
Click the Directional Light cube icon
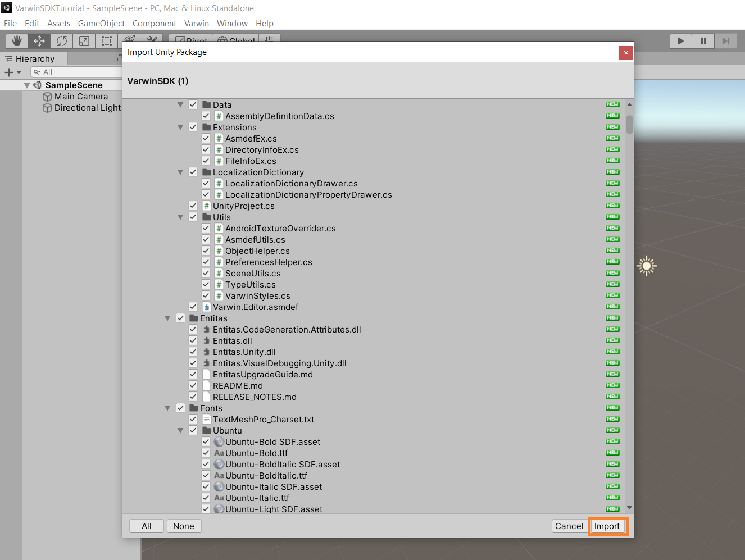tap(48, 108)
